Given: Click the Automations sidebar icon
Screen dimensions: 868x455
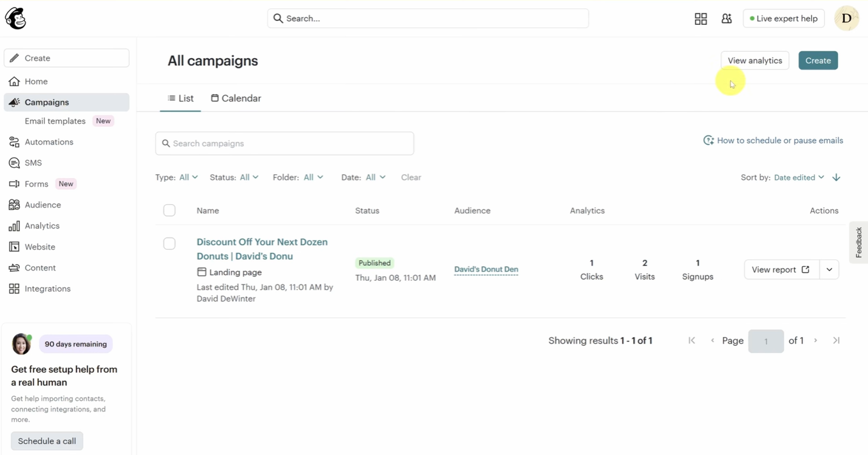Looking at the screenshot, I should tap(14, 142).
